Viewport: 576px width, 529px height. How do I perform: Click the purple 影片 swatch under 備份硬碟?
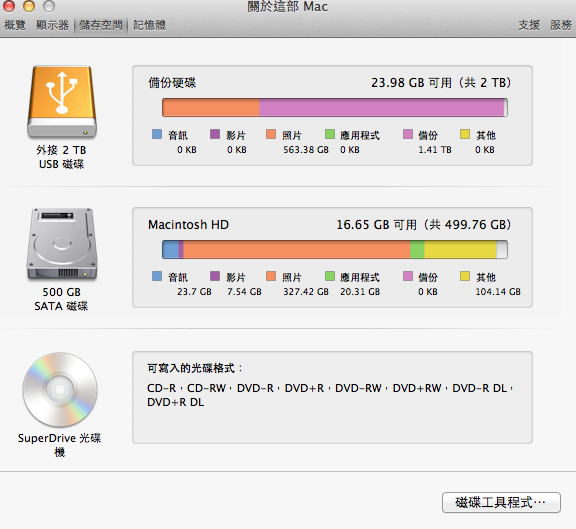pos(215,134)
